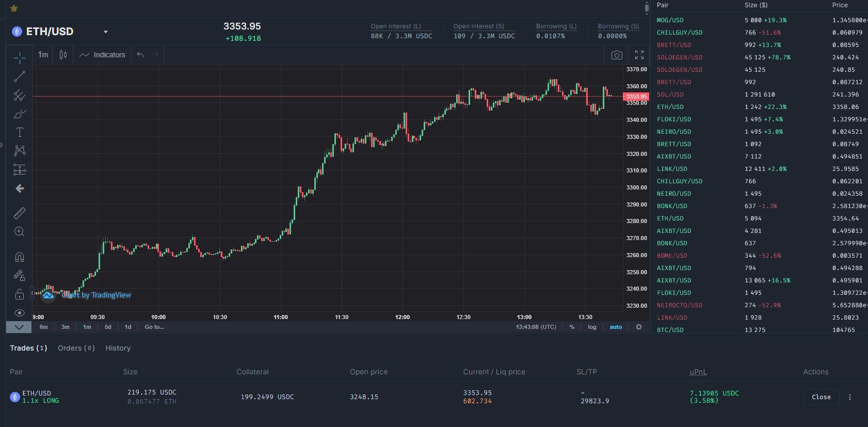Switch to Trades (1) tab
The image size is (868, 427).
coord(28,348)
